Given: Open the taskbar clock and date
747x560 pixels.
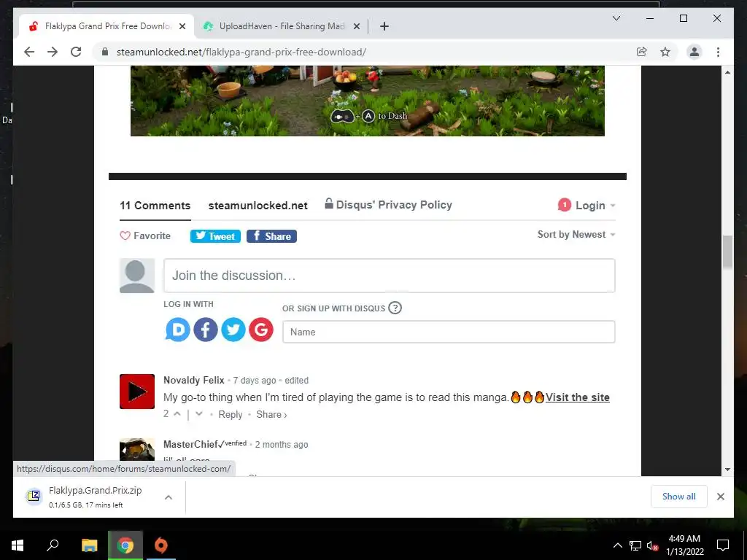Looking at the screenshot, I should [x=685, y=545].
